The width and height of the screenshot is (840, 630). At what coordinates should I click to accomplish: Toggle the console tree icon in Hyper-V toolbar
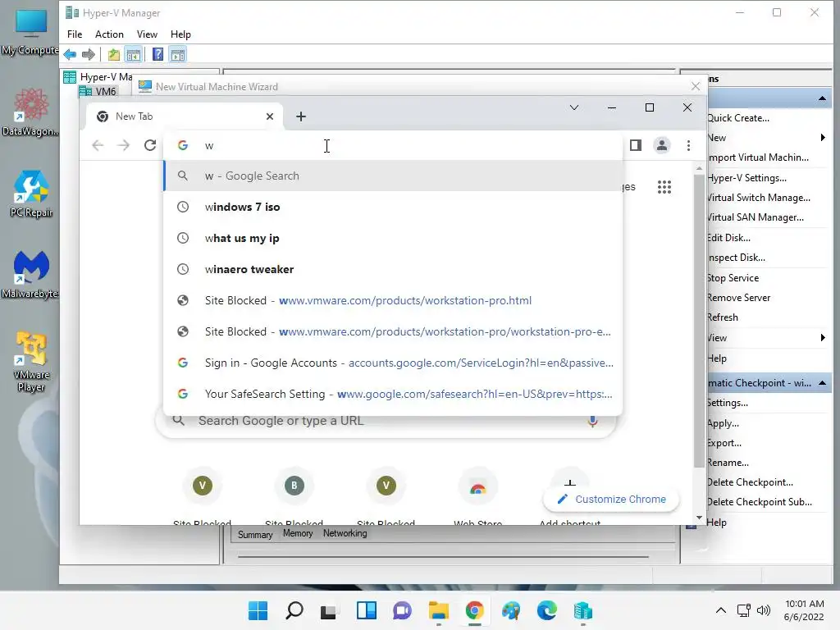(134, 55)
